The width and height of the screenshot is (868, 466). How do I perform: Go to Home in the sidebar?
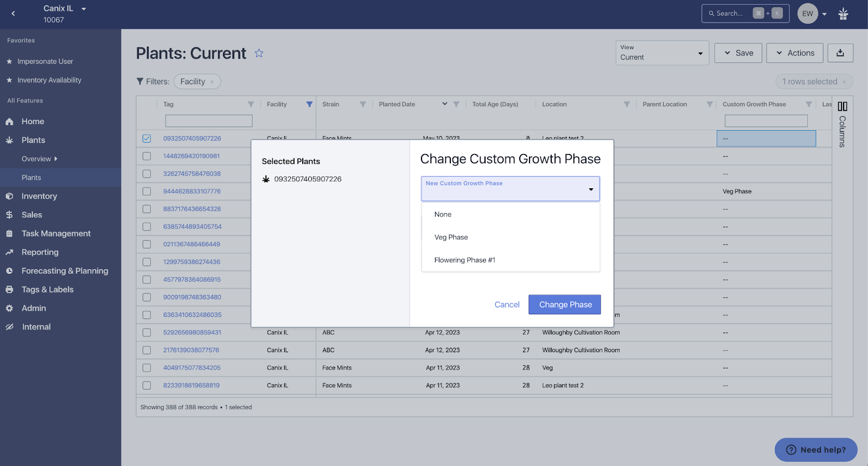coord(33,122)
